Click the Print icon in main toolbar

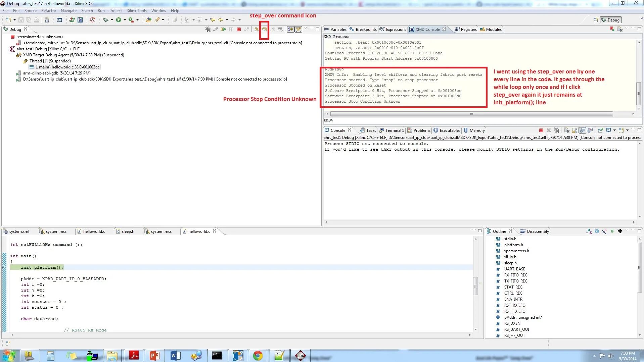click(x=36, y=20)
